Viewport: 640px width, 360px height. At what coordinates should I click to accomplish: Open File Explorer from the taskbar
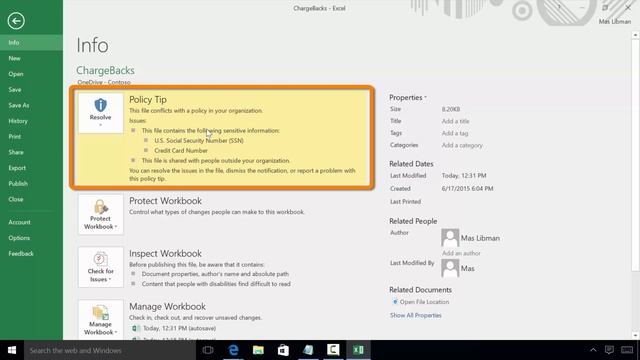(258, 350)
